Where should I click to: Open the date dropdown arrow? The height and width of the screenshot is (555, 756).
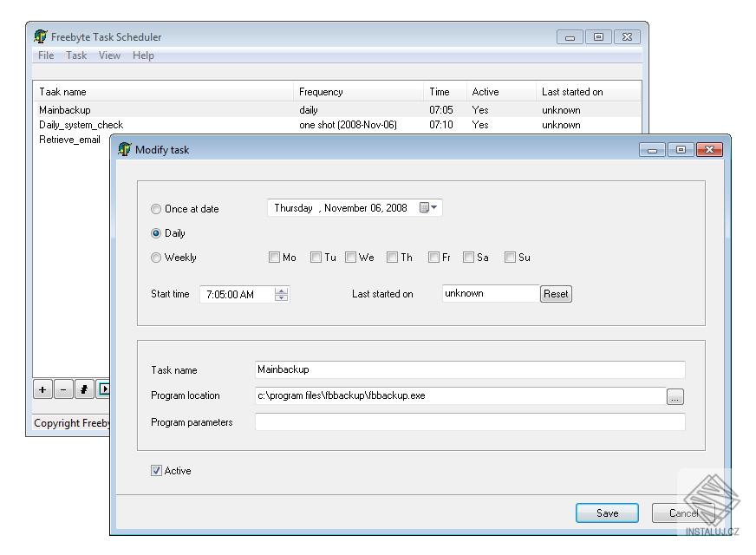tap(434, 208)
